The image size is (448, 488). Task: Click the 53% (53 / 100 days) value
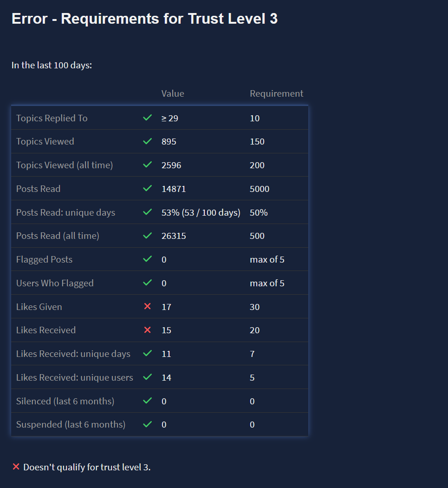tap(201, 212)
